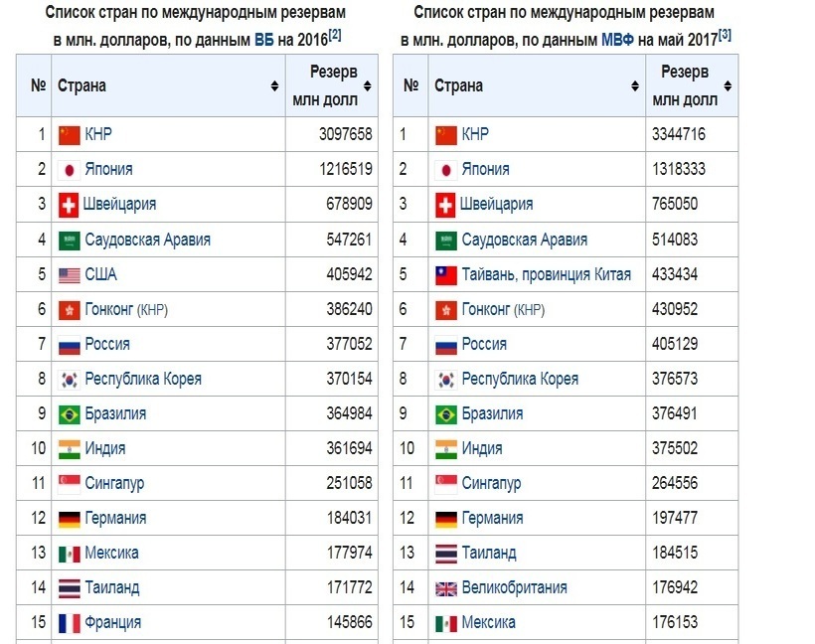Viewport: 815px width, 644px height.
Task: Click the Taiwan flag icon in right table
Action: coord(445,274)
